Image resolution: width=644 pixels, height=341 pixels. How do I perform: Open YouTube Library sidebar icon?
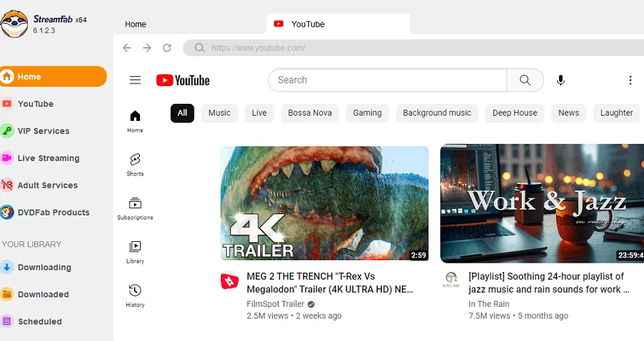pyautogui.click(x=135, y=251)
